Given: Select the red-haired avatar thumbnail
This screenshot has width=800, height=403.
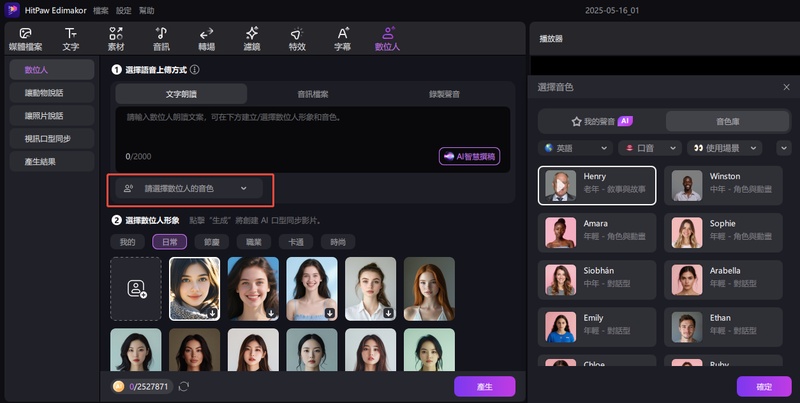Looking at the screenshot, I should point(429,289).
